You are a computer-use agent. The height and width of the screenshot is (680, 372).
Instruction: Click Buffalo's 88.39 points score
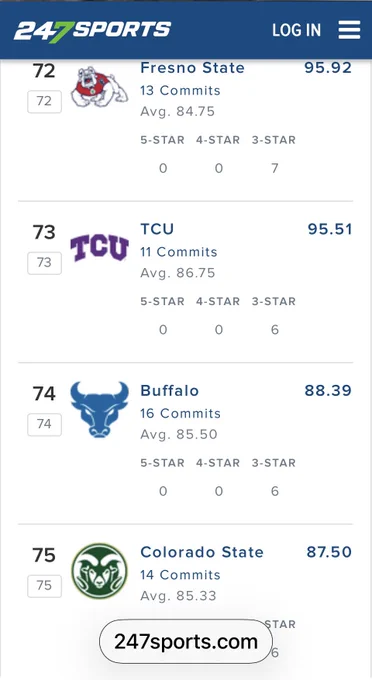(x=328, y=390)
